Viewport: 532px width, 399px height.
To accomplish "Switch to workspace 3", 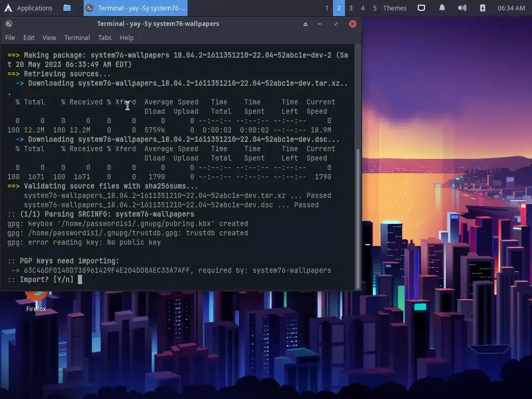I will pos(351,8).
